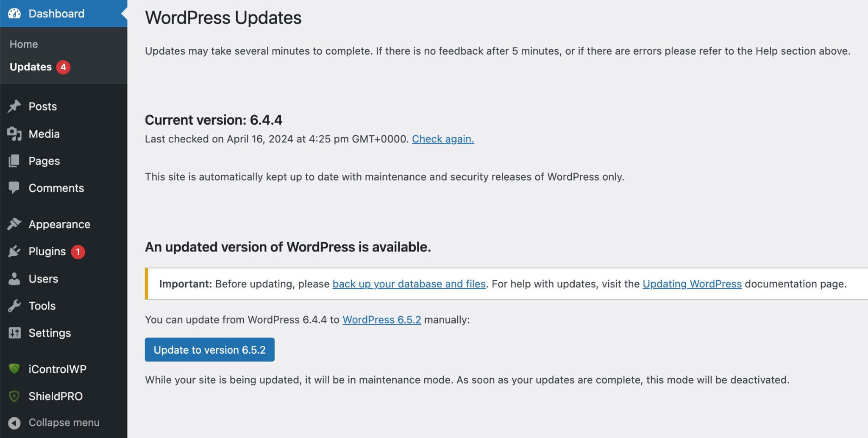The width and height of the screenshot is (868, 438).
Task: Click the Media library icon
Action: [14, 134]
